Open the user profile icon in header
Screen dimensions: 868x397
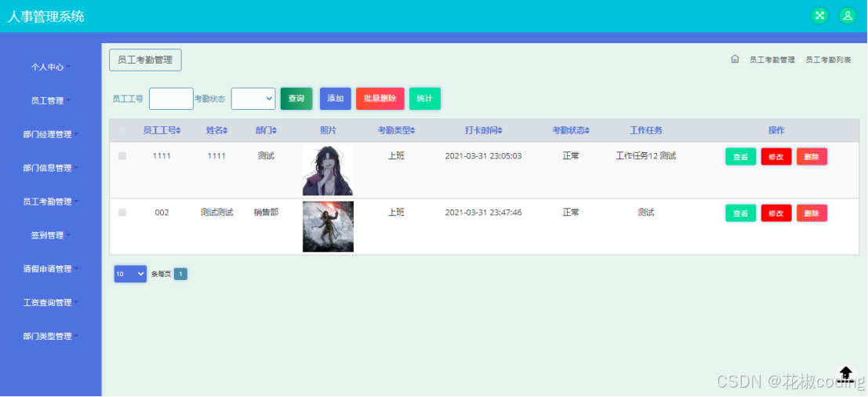(x=848, y=16)
